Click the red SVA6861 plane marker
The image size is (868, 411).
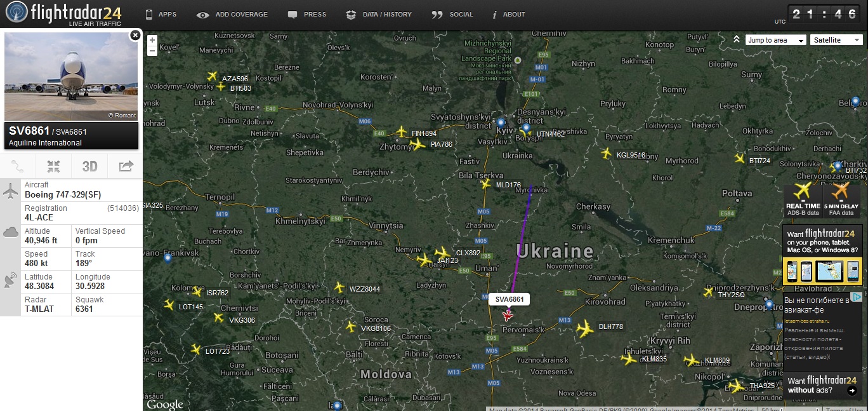click(508, 315)
